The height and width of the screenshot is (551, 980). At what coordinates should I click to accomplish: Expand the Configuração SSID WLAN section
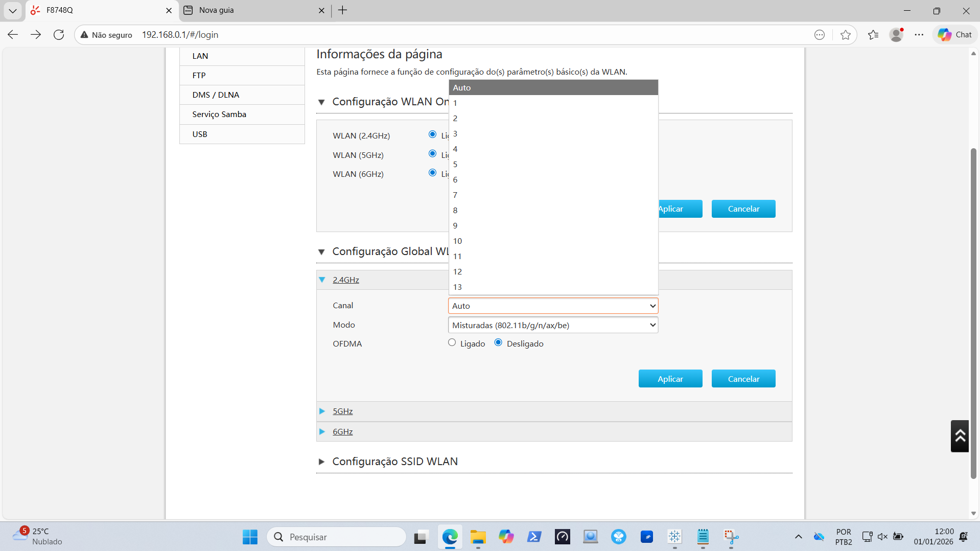tap(394, 462)
